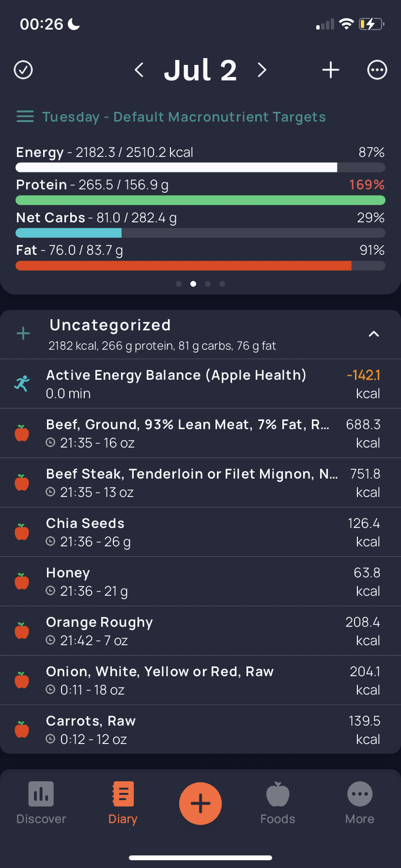401x868 pixels.
Task: Open the Chia Seeds diary entry
Action: pyautogui.click(x=200, y=532)
